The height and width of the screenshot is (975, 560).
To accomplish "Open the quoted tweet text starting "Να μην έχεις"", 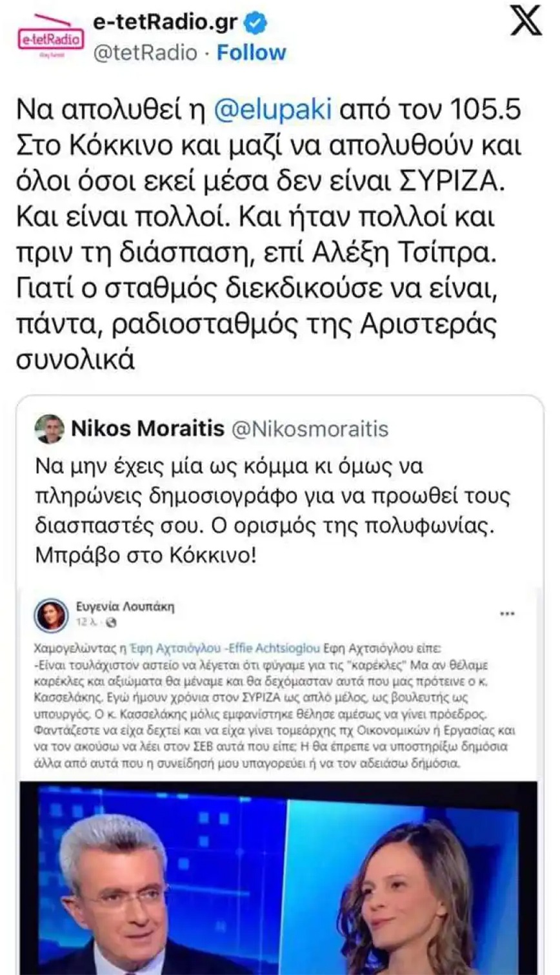I will click(x=271, y=510).
